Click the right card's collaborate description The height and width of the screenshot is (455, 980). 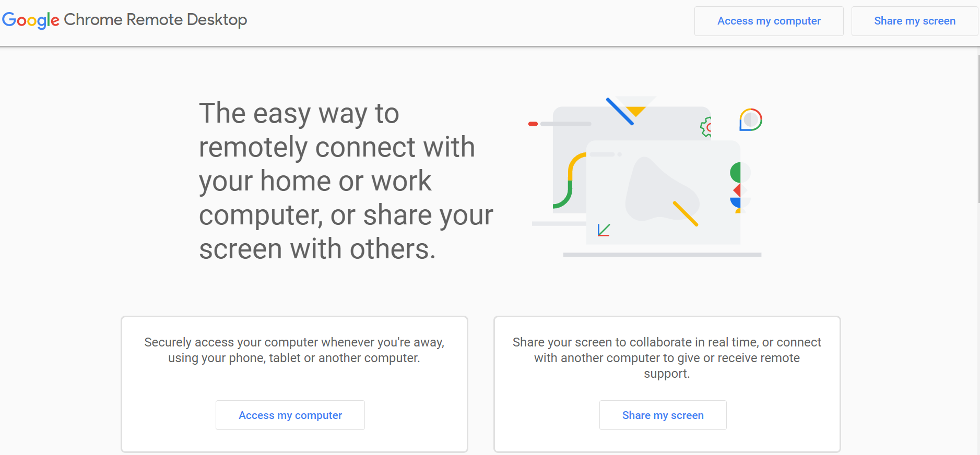point(667,358)
